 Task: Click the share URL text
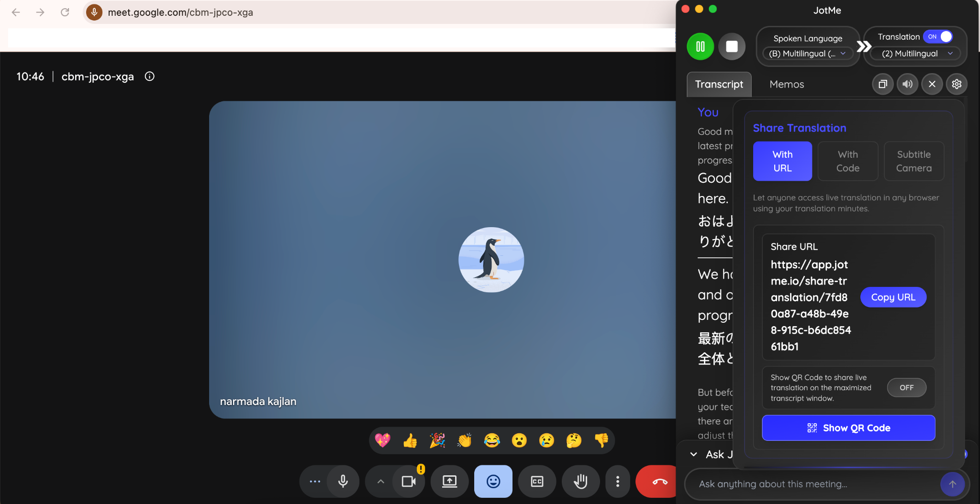pos(811,306)
